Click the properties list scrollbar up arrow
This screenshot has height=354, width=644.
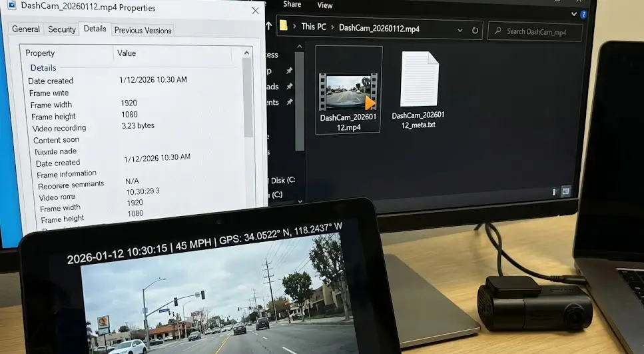click(247, 53)
